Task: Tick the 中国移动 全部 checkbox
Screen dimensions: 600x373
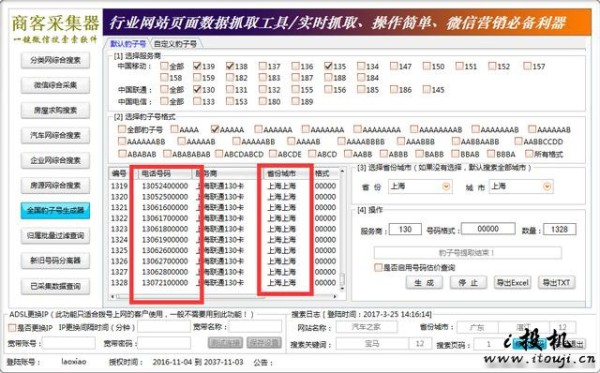Action: click(164, 66)
